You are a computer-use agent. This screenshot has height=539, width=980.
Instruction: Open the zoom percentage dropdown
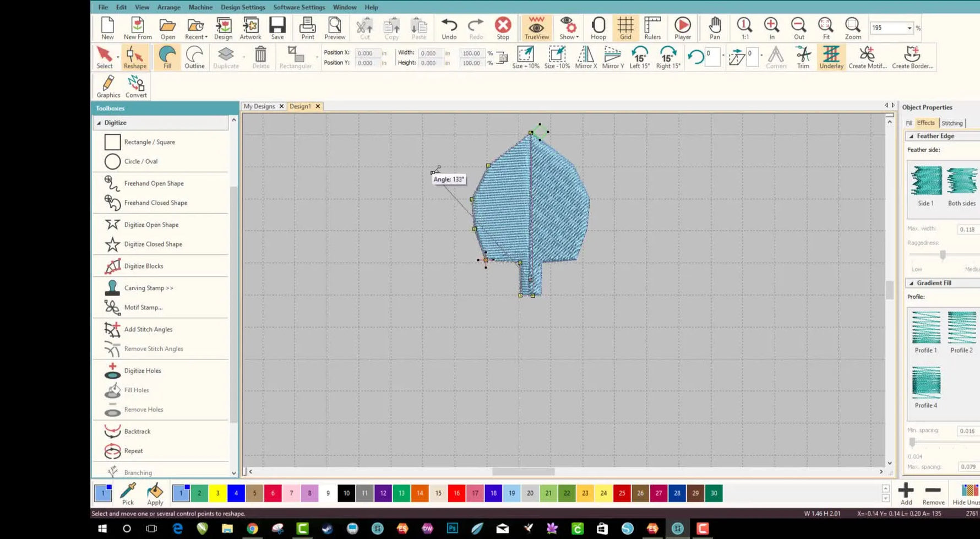click(910, 28)
